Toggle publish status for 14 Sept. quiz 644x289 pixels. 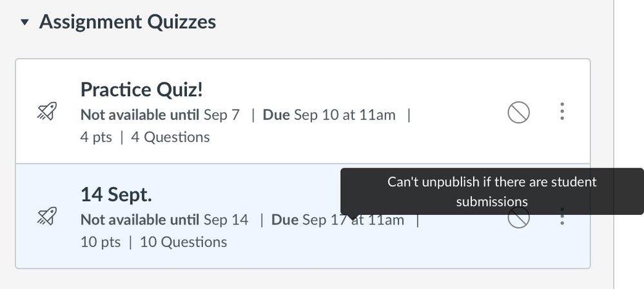click(x=518, y=218)
